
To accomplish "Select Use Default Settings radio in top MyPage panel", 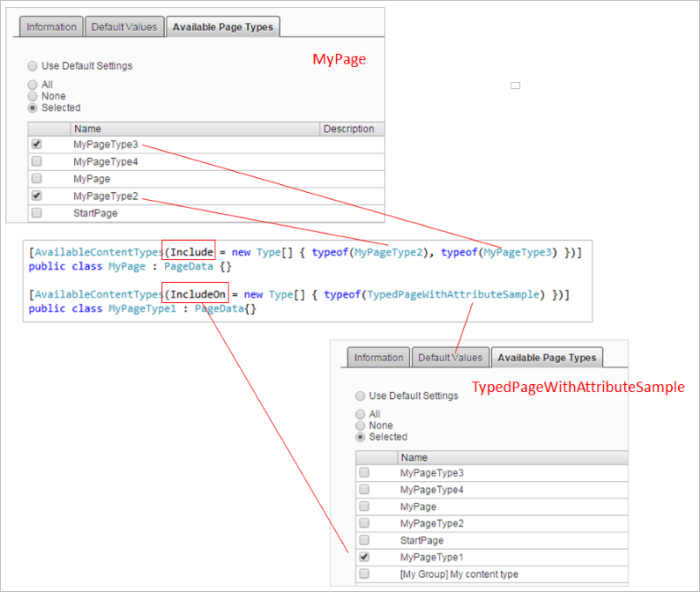I will pyautogui.click(x=34, y=66).
